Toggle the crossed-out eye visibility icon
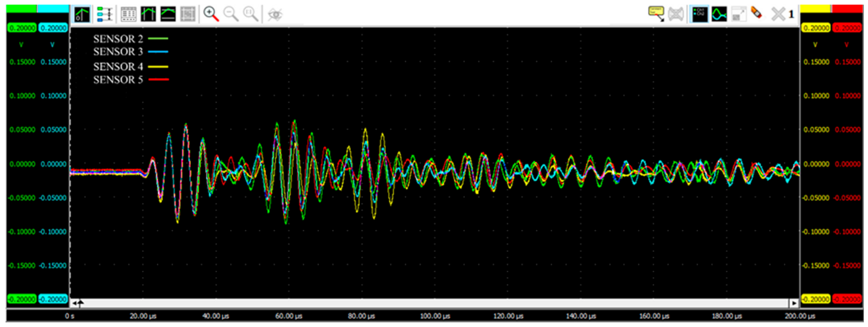This screenshot has height=327, width=868. pyautogui.click(x=275, y=14)
